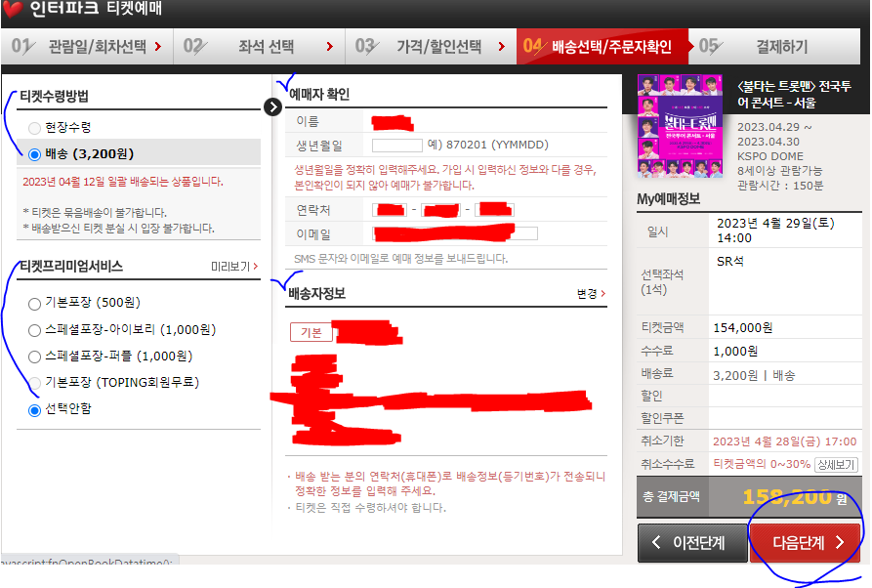Click the 기본 badge in 배송자정보
872x588 pixels.
[x=311, y=334]
